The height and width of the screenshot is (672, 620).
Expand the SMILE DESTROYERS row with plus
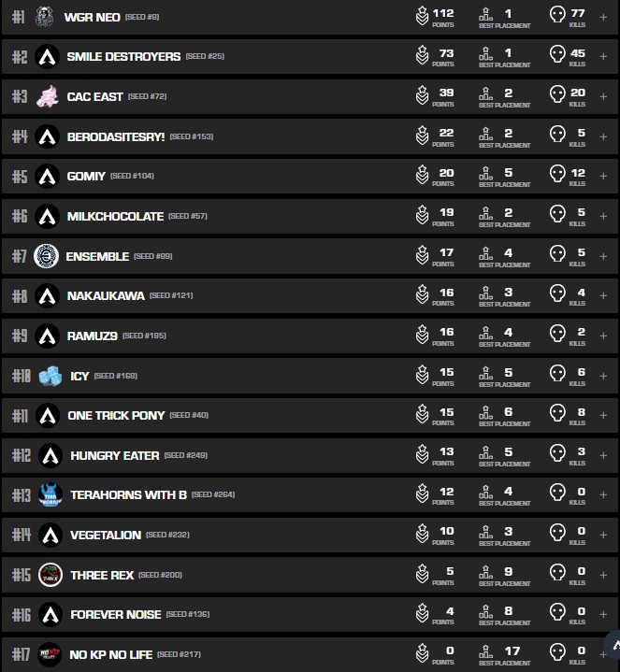point(603,57)
